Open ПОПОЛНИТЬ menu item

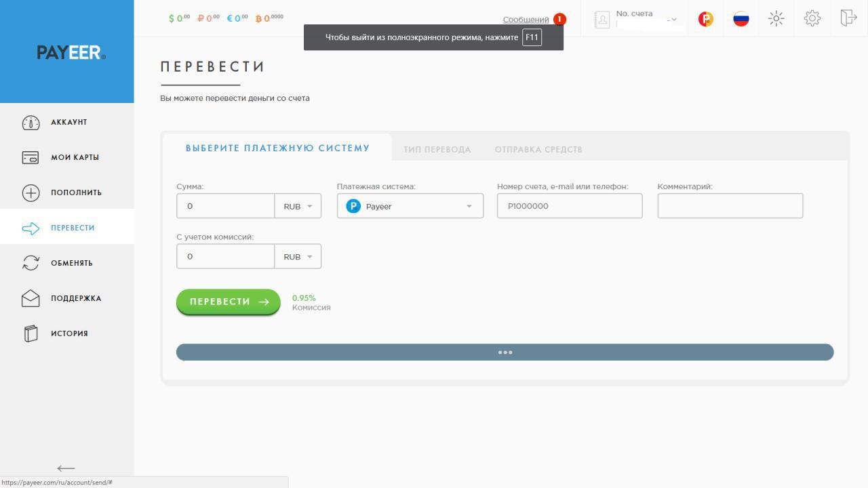click(x=76, y=192)
